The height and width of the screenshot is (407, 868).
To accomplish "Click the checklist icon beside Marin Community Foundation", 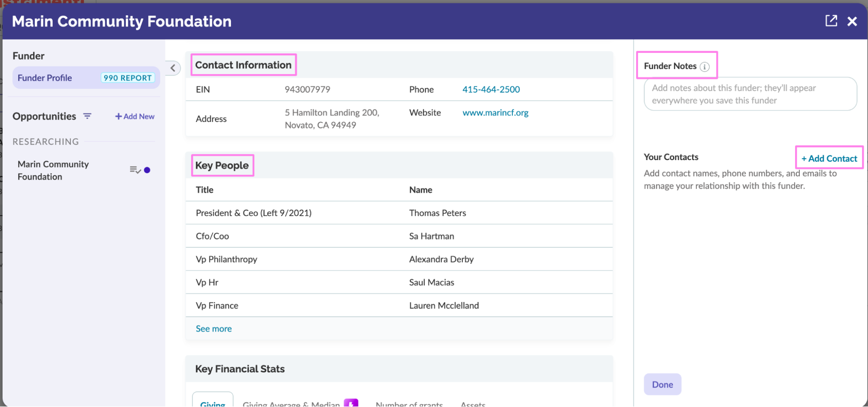I will 135,170.
